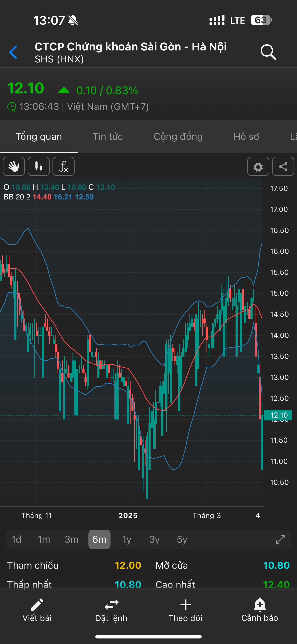Image resolution: width=297 pixels, height=644 pixels.
Task: Tap the 12.10 current price axis label
Action: tap(278, 415)
